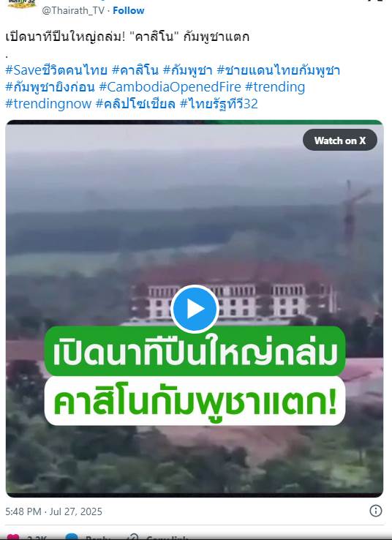
Task: Open the #CambodiaOpenedFire hashtag
Action: [x=170, y=87]
